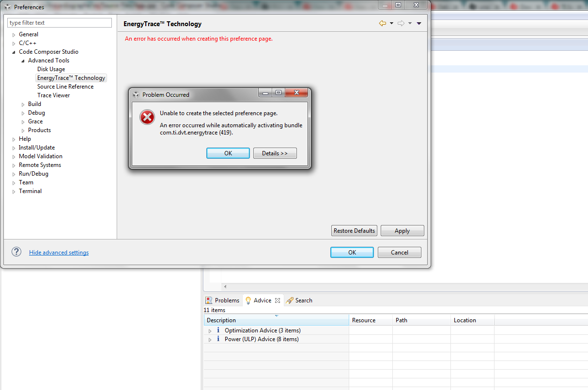Screen dimensions: 588x390
Task: Click the Restore Defaults button
Action: 355,231
